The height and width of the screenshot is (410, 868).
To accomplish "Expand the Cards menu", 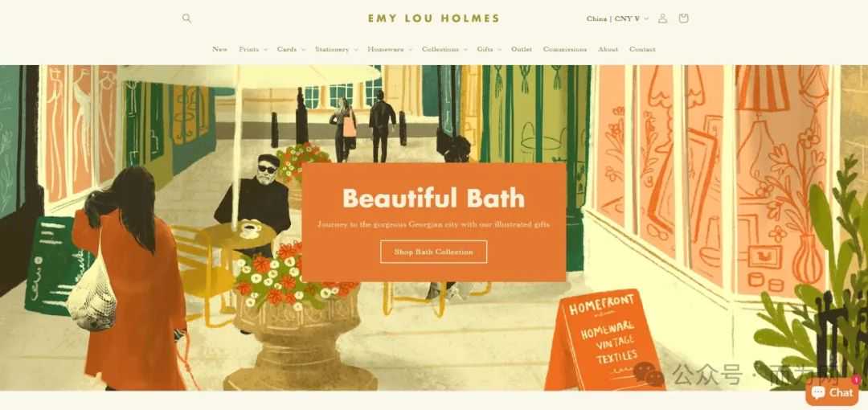I will tap(291, 49).
